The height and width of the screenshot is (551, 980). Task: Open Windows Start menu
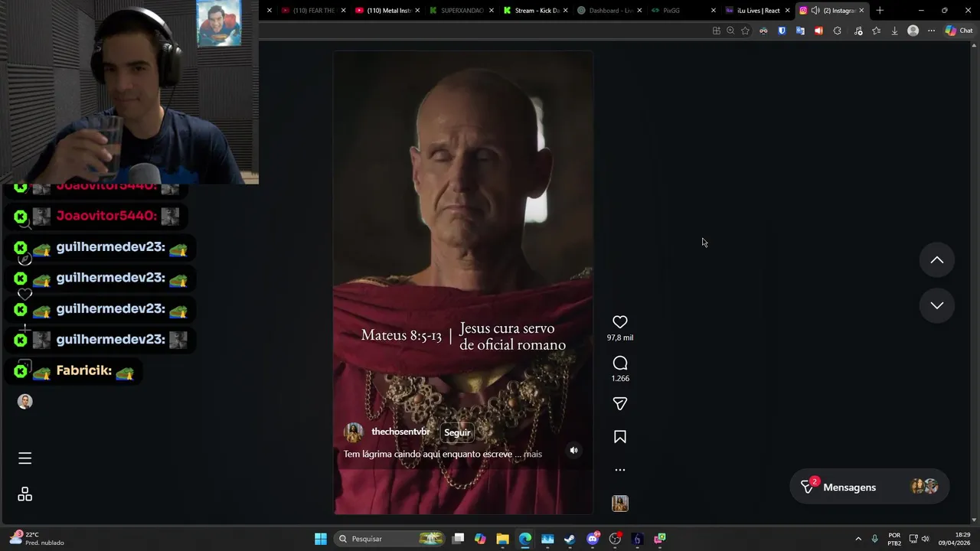(x=321, y=539)
